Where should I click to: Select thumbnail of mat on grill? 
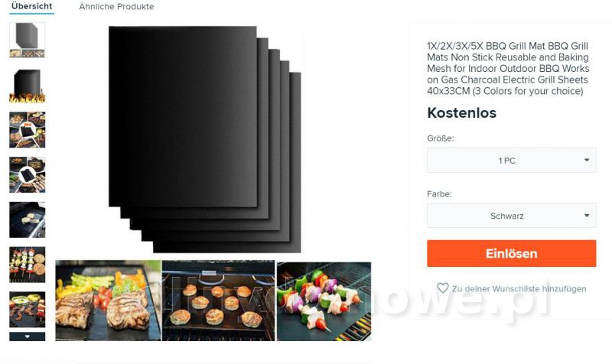click(28, 219)
